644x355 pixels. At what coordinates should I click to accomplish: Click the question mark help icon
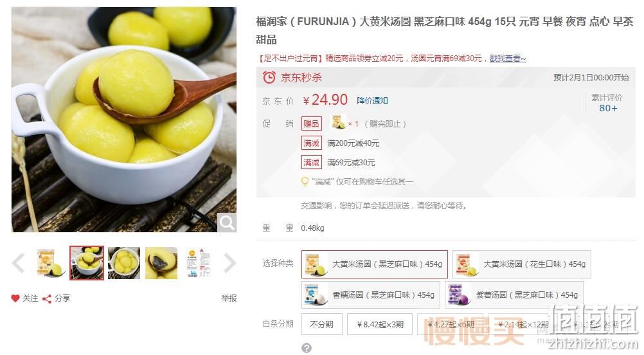coord(307,348)
